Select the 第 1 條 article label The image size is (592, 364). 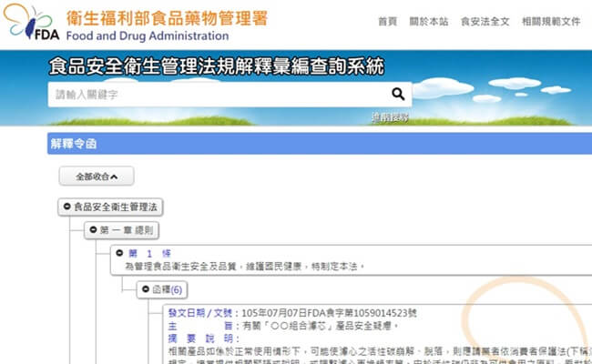[149, 253]
